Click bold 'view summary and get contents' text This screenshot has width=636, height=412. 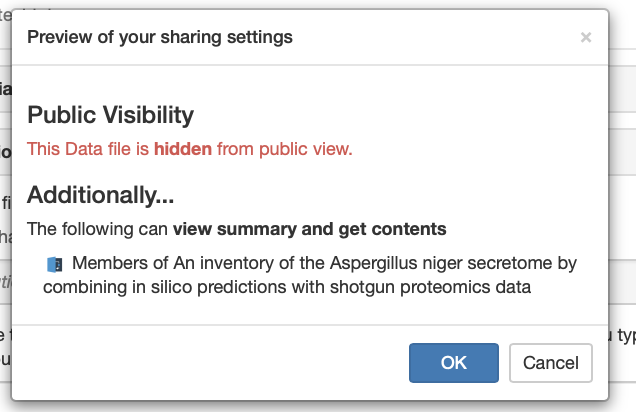(x=309, y=229)
